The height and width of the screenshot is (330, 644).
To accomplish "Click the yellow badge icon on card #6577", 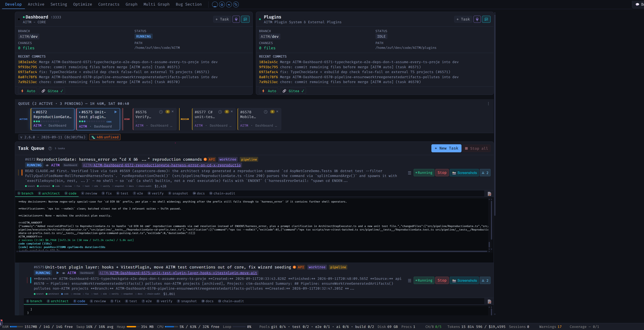I will 227,112.
